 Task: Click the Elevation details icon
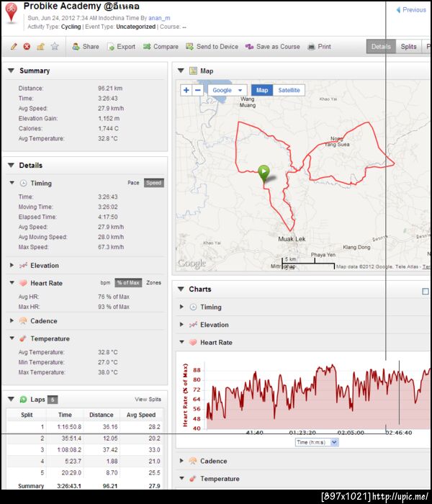click(x=23, y=266)
